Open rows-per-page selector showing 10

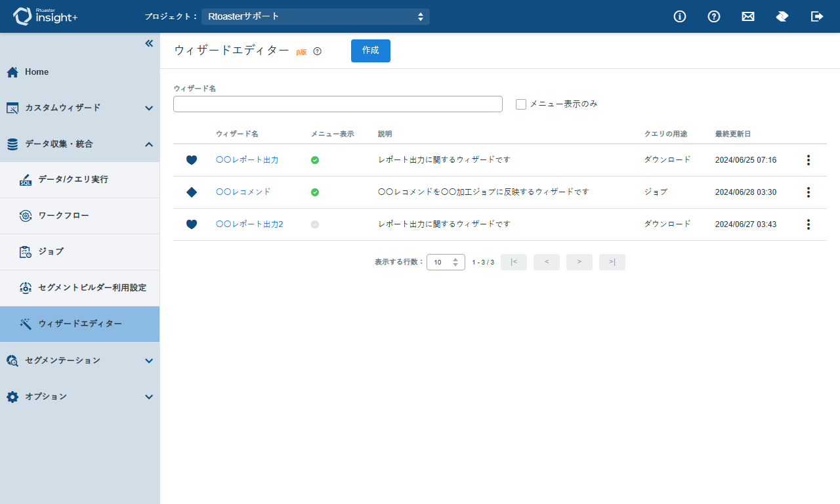point(446,262)
